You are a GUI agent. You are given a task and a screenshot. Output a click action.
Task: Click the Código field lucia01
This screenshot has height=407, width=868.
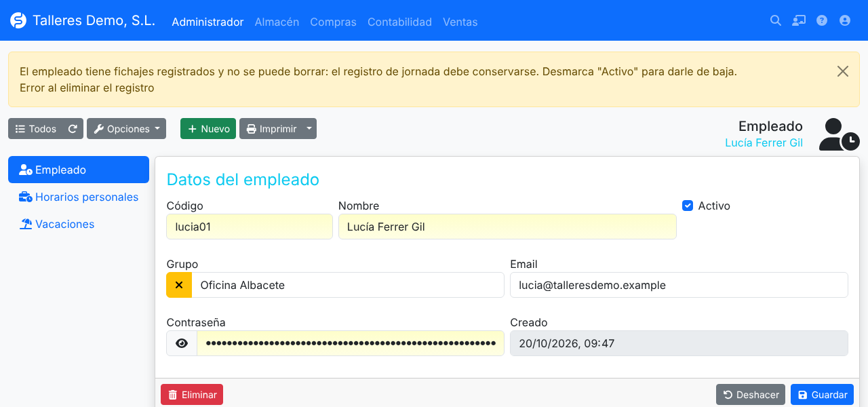[x=250, y=227]
